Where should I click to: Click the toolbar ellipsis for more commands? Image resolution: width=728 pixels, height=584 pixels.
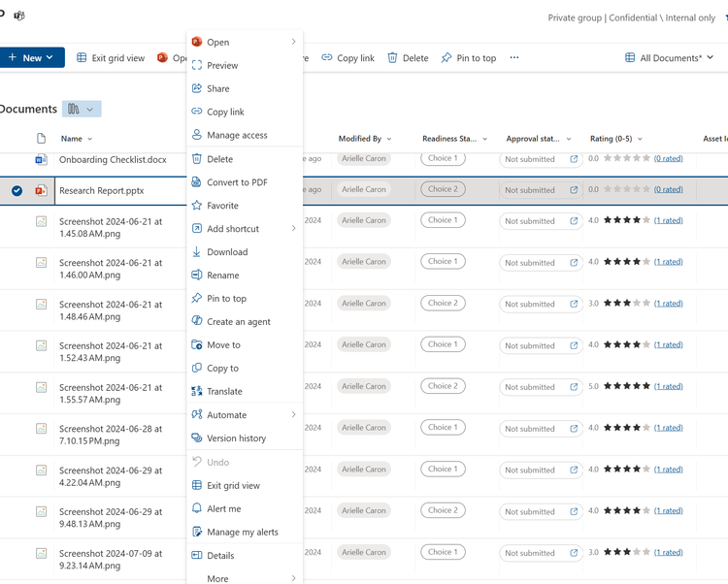pyautogui.click(x=513, y=57)
